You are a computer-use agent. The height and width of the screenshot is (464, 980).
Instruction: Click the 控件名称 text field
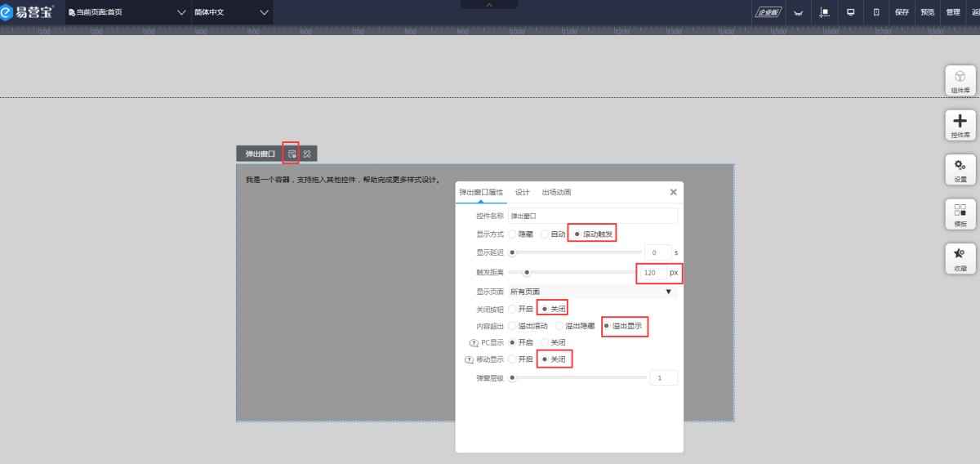coord(592,216)
